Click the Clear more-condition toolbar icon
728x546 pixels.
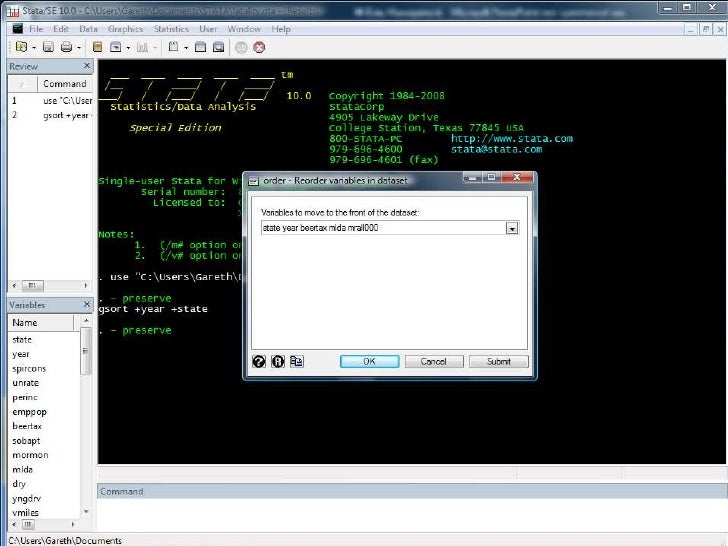[x=241, y=47]
